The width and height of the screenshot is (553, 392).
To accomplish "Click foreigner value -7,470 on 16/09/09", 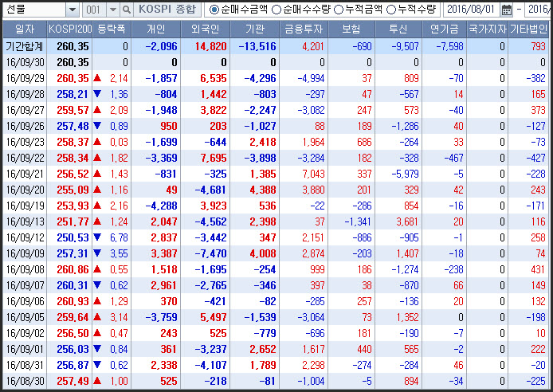I will (x=211, y=254).
